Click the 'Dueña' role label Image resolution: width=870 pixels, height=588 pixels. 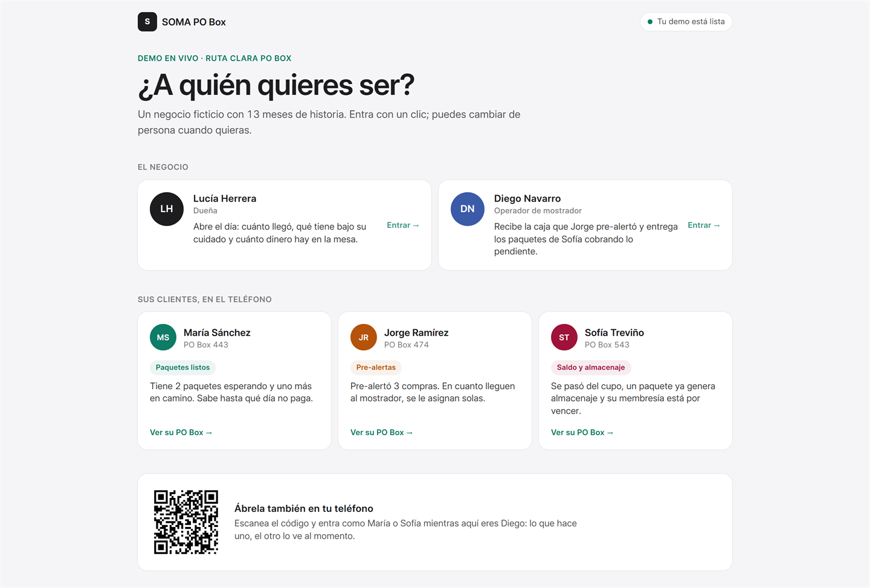tap(205, 211)
